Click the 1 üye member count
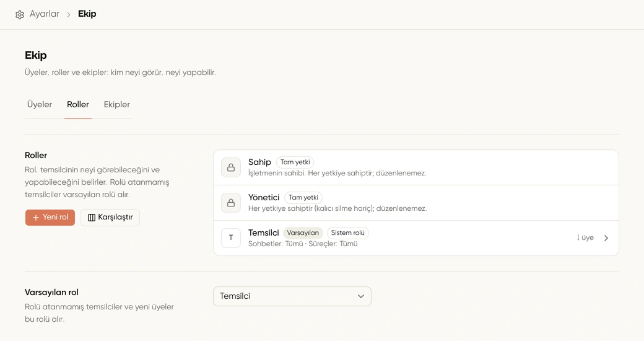The image size is (644, 341). pos(585,237)
